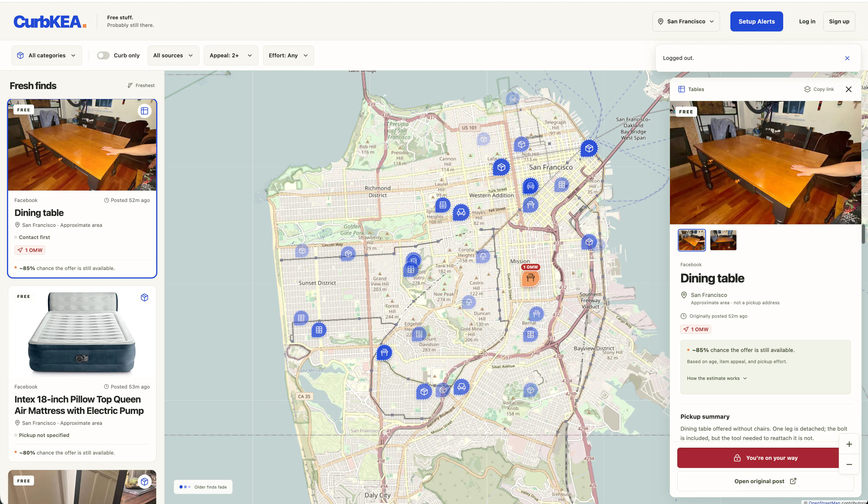Select the car marker near Turk Street

[x=531, y=186]
